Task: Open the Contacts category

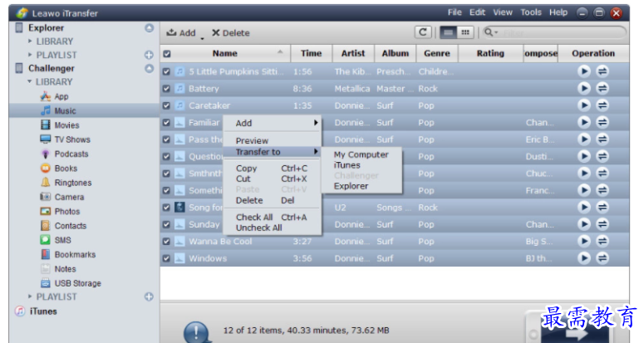Action: 63,226
